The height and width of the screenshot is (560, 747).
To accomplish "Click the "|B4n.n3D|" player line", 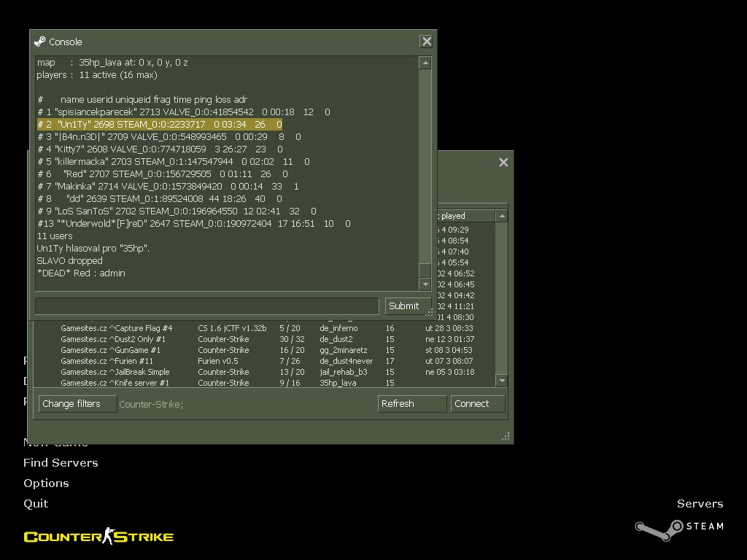I will pos(169,136).
